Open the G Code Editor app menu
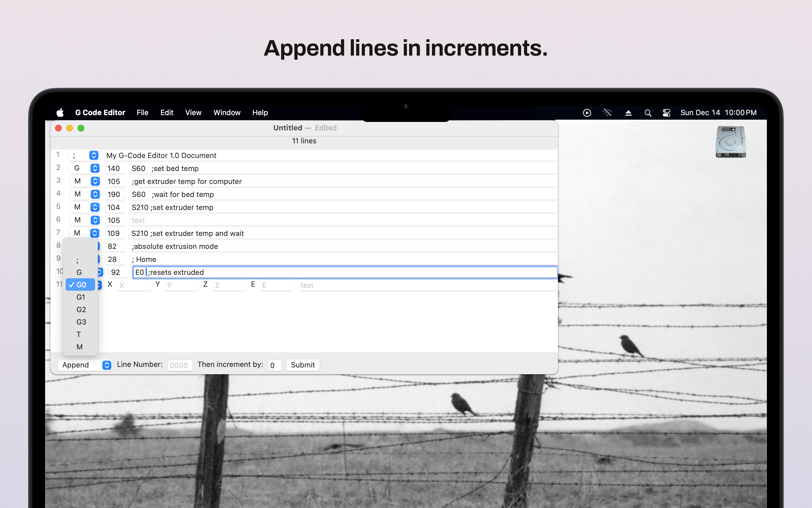812x508 pixels. tap(100, 113)
